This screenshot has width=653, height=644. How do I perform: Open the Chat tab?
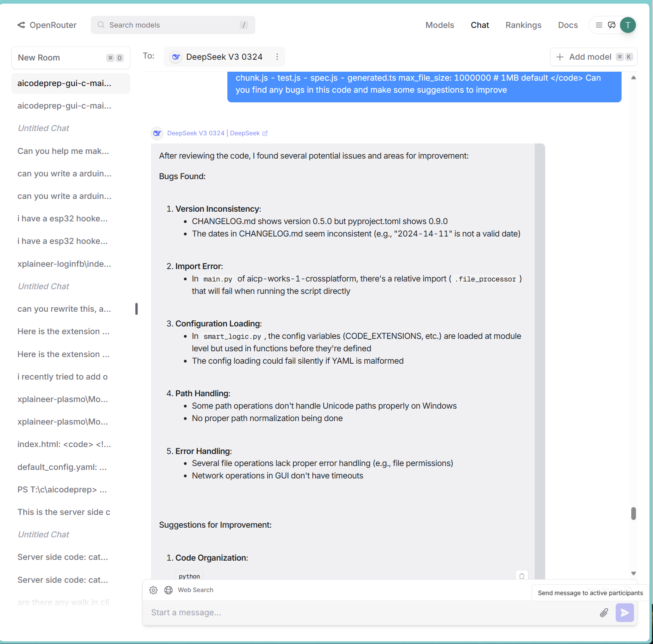(480, 25)
